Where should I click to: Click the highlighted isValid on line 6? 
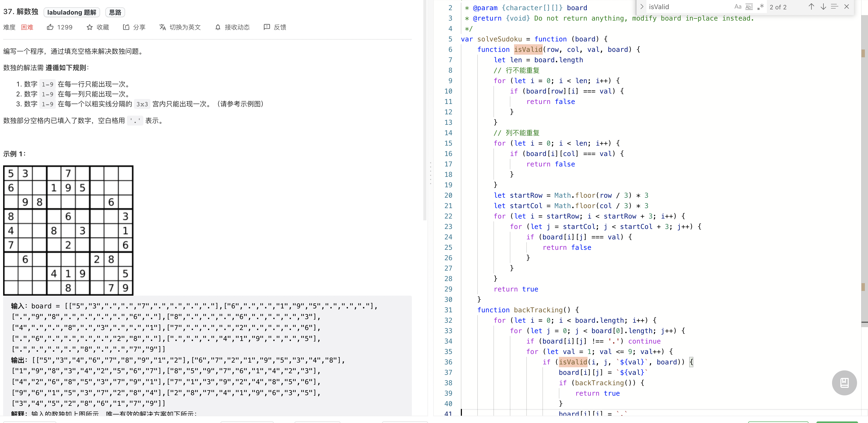(x=528, y=49)
